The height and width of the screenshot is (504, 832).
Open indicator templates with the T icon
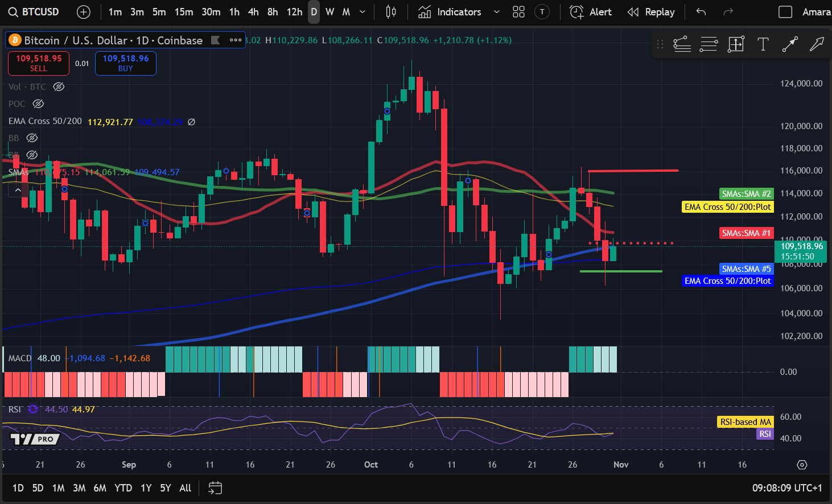click(x=542, y=11)
